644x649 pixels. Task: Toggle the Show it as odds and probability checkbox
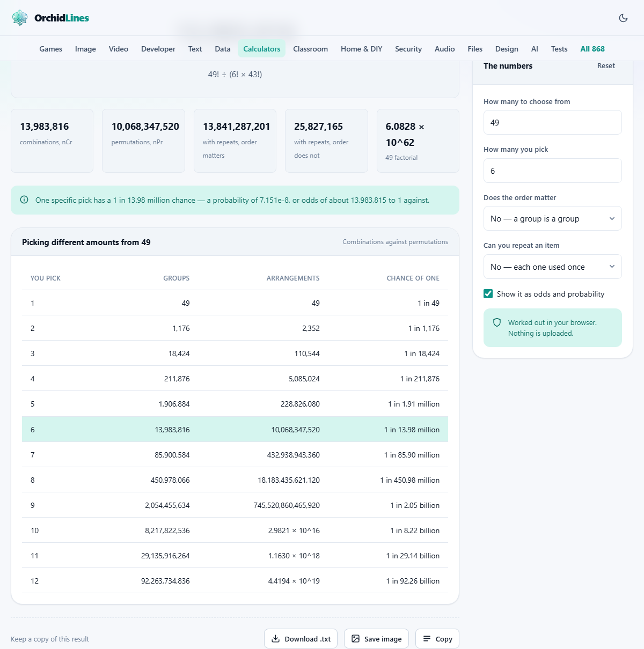coord(488,294)
